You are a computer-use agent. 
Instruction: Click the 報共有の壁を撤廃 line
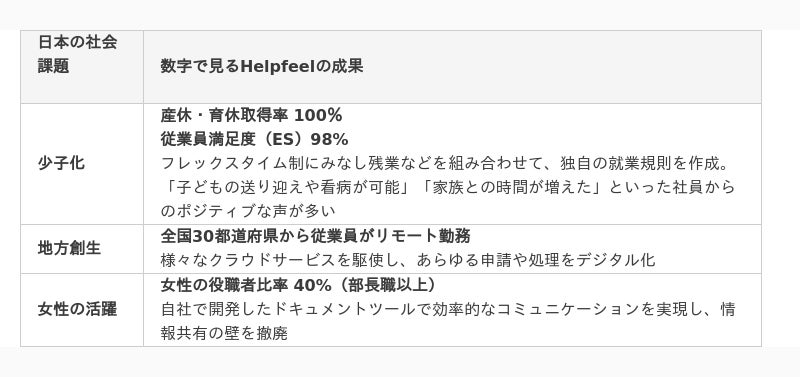pos(224,333)
